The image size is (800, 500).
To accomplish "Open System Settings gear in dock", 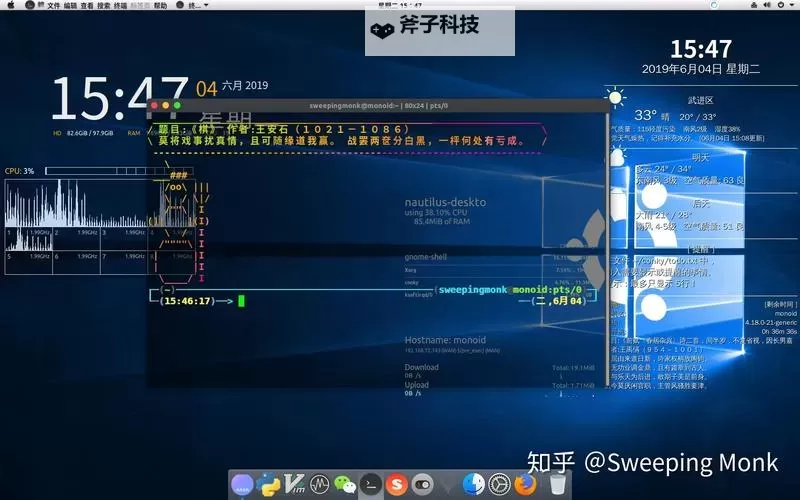I will coord(499,485).
